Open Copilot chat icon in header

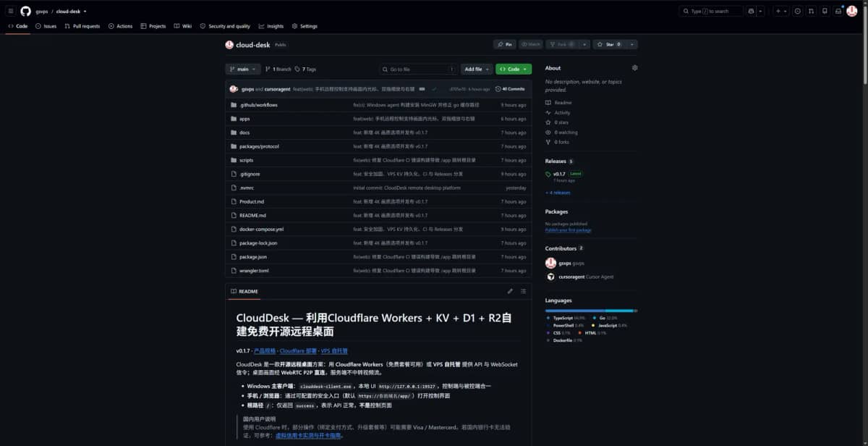(x=752, y=12)
